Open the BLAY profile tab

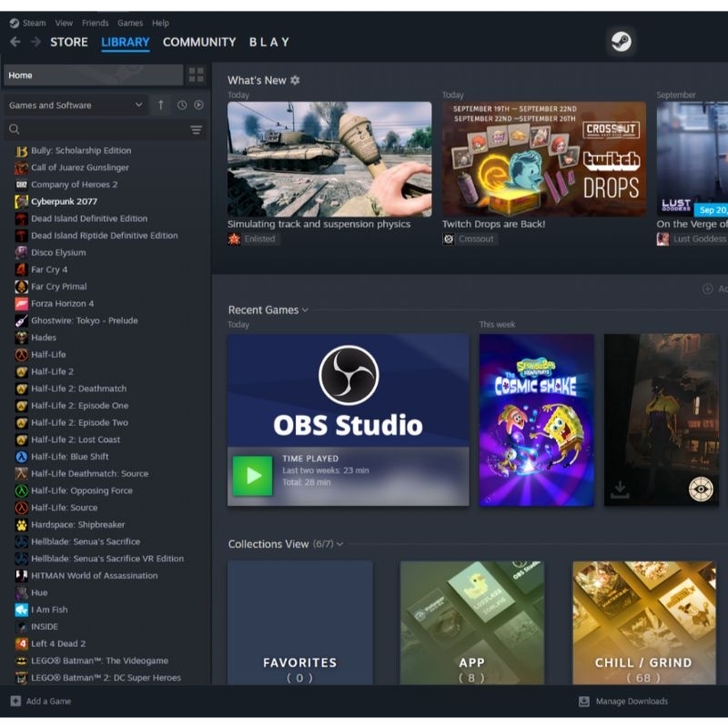(269, 42)
